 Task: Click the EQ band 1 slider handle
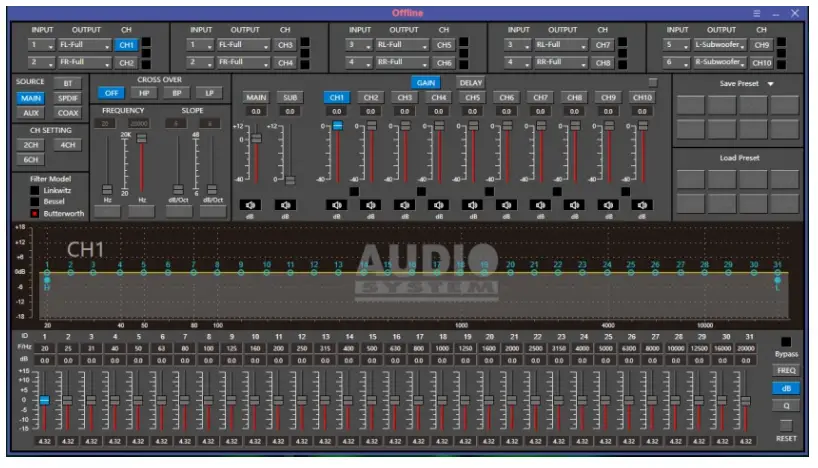(44, 400)
